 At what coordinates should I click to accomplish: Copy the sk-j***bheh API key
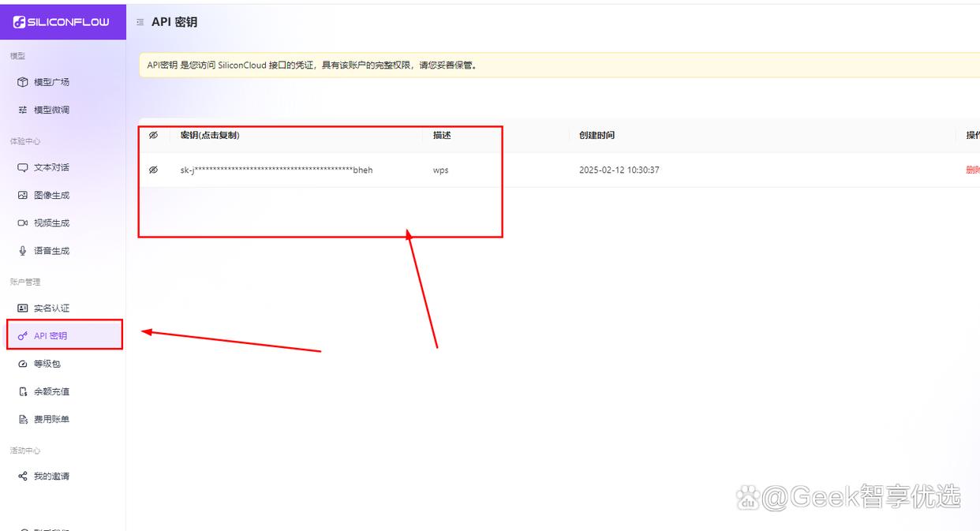pyautogui.click(x=276, y=170)
